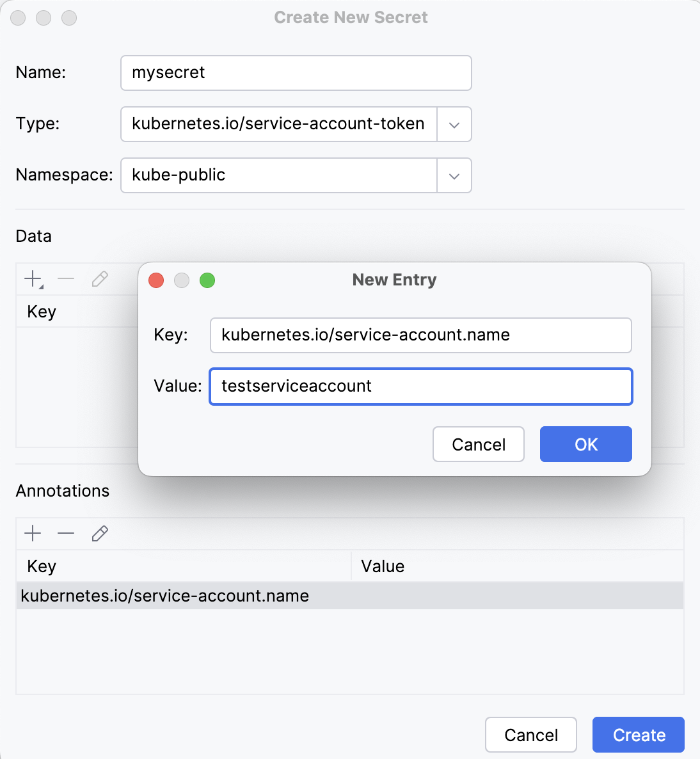Remove selected annotation with minus icon
Viewport: 700px width, 759px height.
66,533
